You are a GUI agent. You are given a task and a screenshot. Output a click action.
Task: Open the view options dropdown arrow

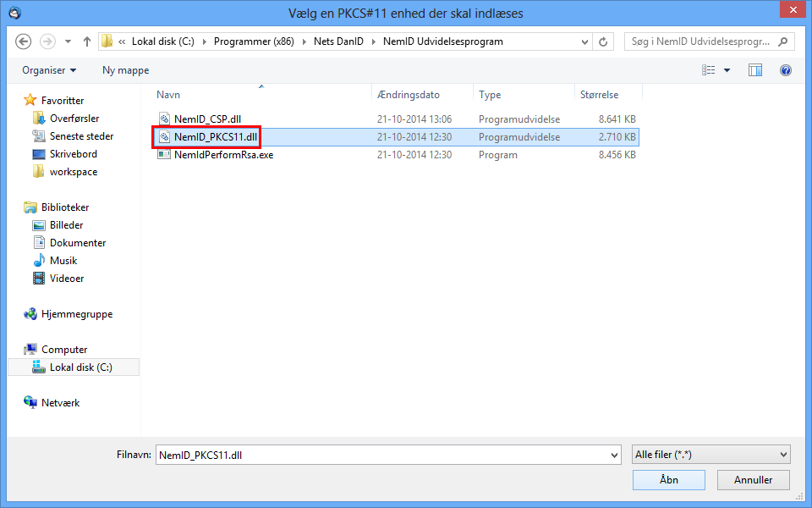click(727, 70)
